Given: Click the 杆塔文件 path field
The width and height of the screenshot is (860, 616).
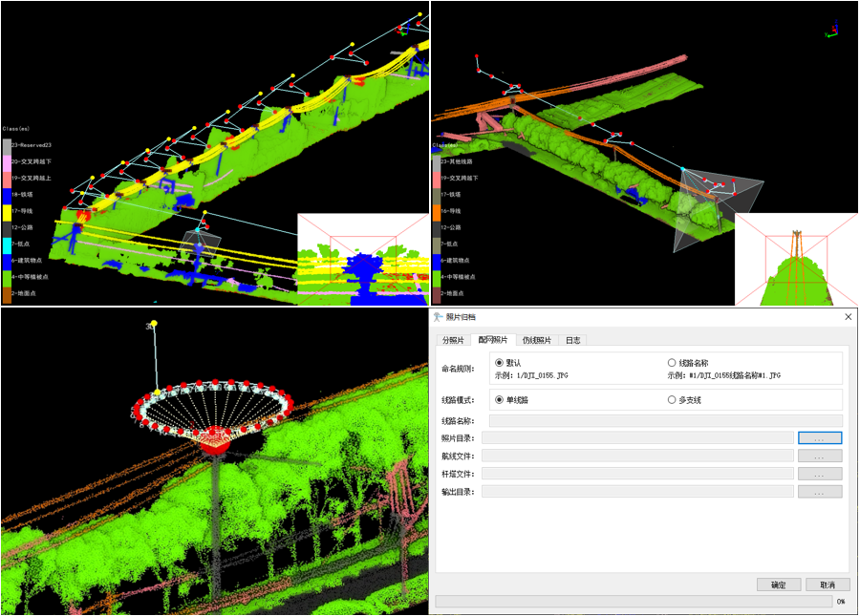Looking at the screenshot, I should click(637, 474).
